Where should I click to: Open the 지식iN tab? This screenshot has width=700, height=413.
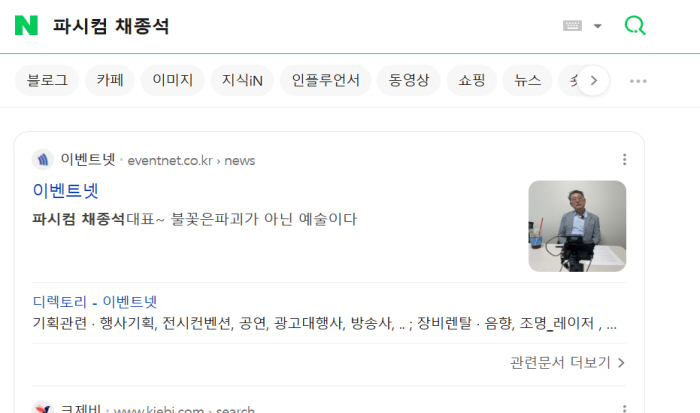(x=242, y=80)
